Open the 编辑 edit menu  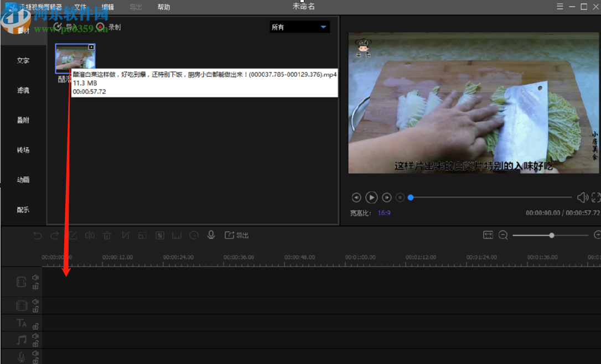point(108,7)
